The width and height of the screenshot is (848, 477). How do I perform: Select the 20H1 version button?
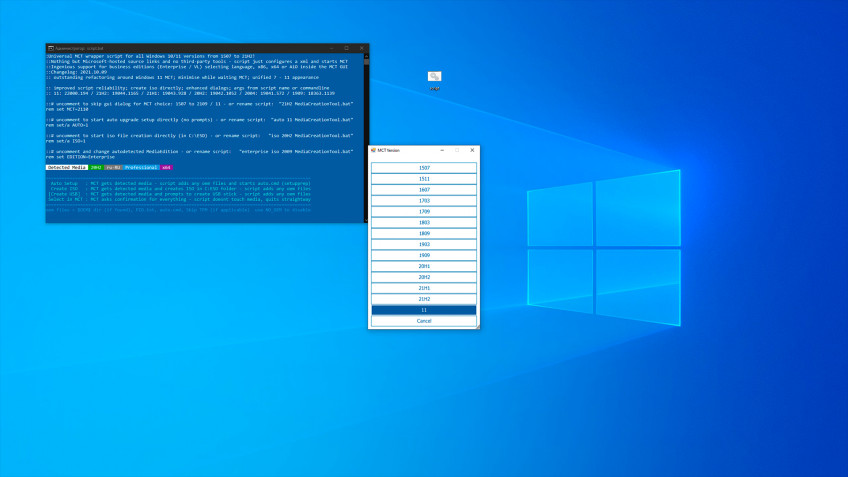pos(424,266)
